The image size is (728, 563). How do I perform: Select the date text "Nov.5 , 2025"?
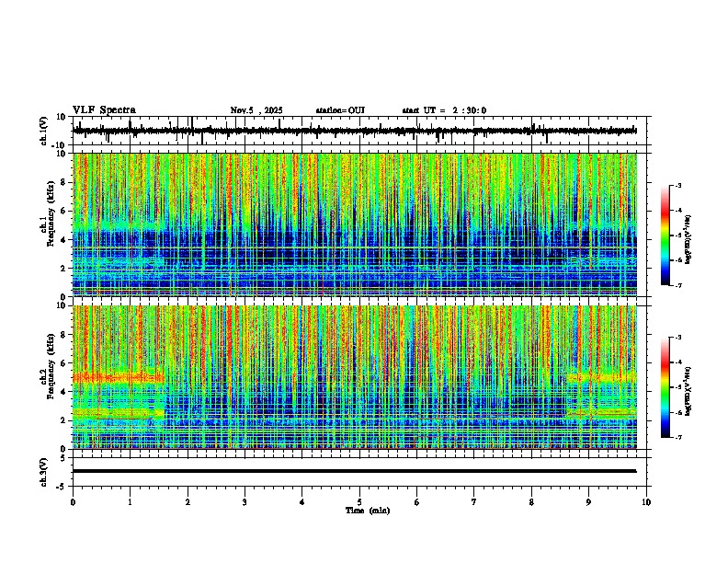(256, 110)
